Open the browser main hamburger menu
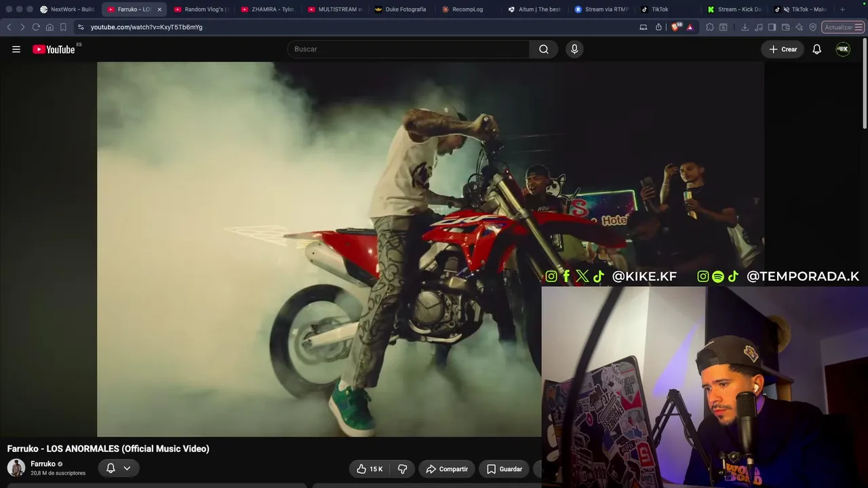 click(859, 27)
